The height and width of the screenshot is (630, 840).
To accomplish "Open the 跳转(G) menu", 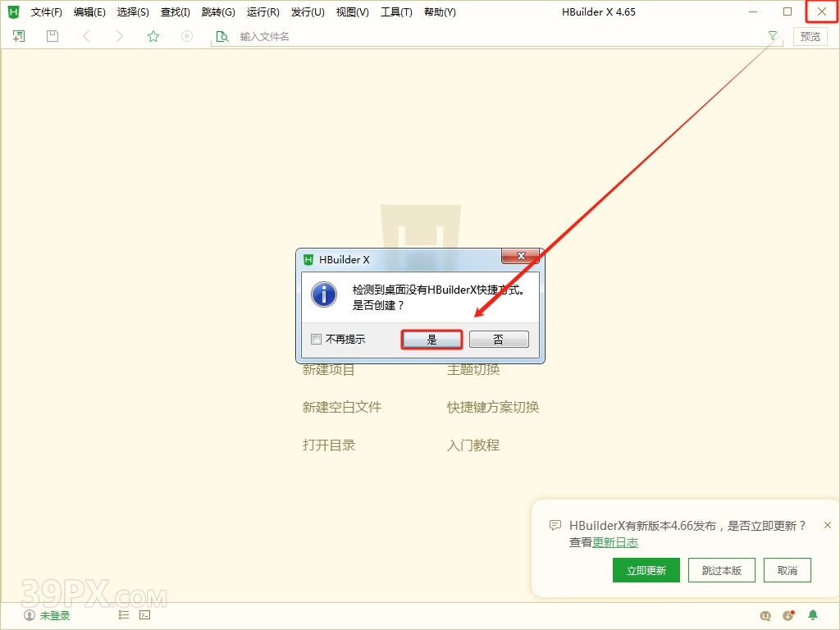I will pyautogui.click(x=218, y=12).
